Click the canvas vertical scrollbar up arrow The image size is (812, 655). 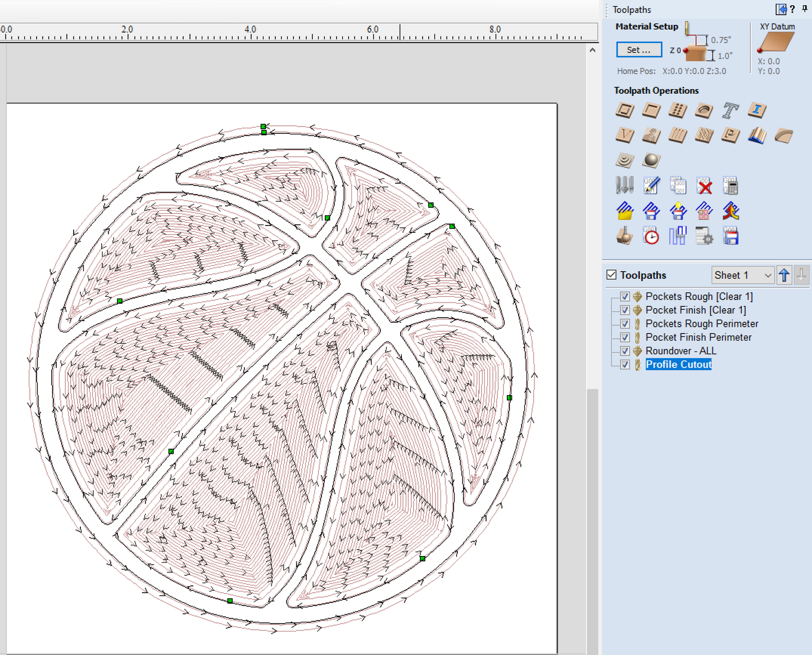coord(592,51)
